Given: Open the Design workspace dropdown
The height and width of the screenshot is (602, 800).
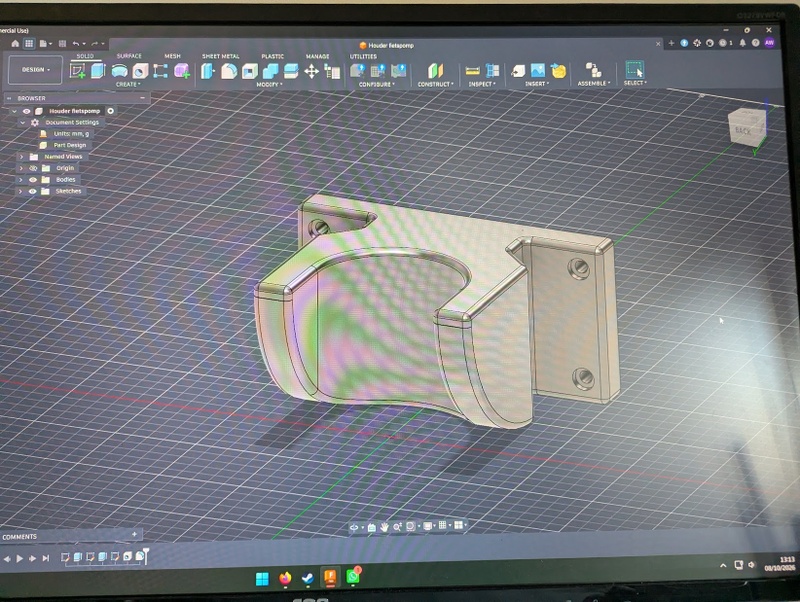Looking at the screenshot, I should (35, 69).
